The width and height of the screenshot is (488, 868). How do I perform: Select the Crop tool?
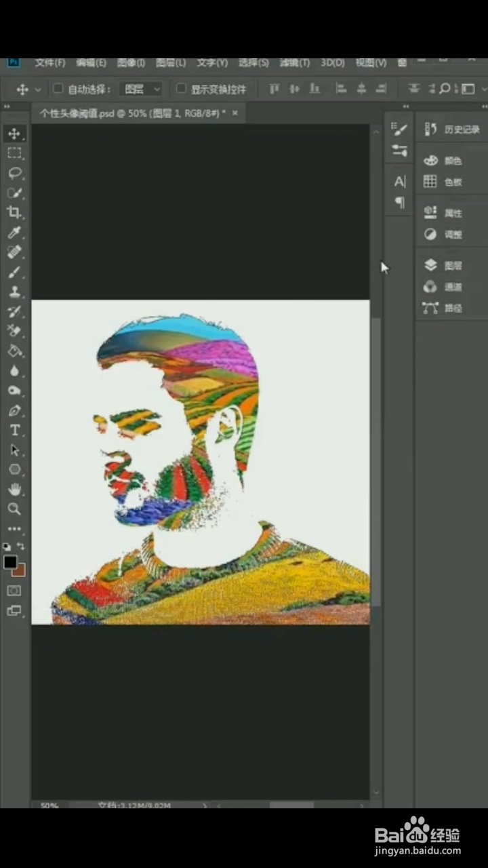pos(14,212)
